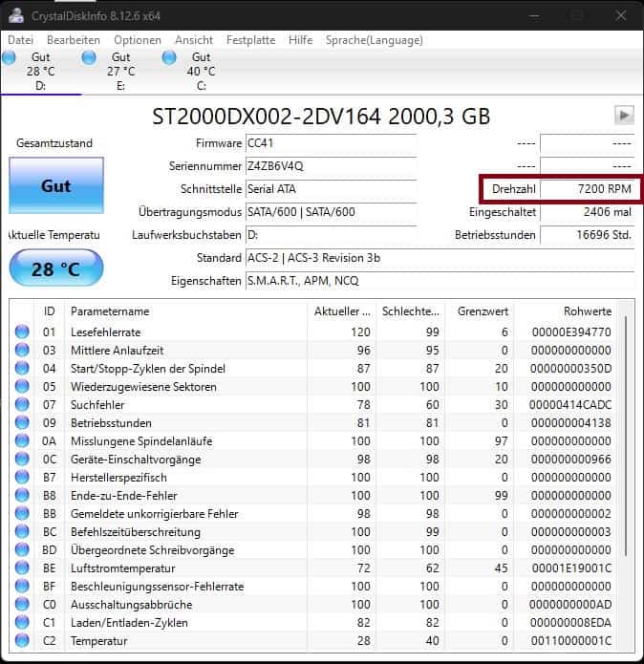Select drive D: tab showing 28 °C
The image size is (644, 664).
(41, 72)
